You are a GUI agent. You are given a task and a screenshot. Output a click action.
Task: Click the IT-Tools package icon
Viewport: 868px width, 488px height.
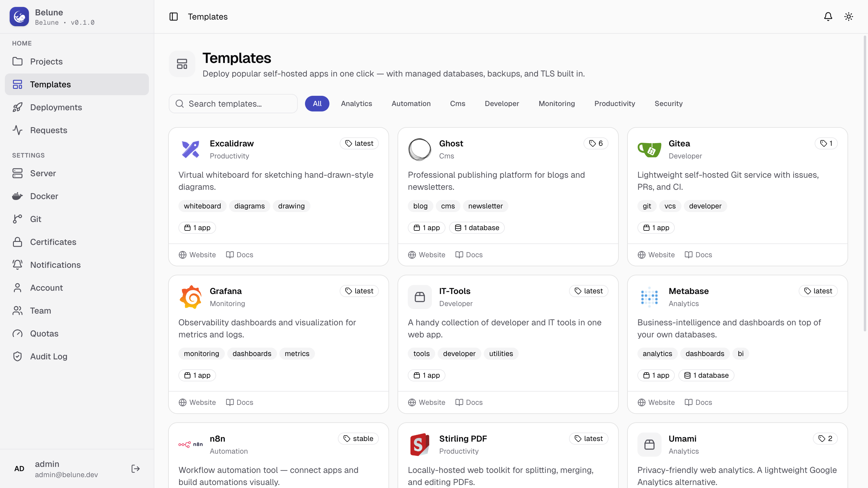point(420,297)
